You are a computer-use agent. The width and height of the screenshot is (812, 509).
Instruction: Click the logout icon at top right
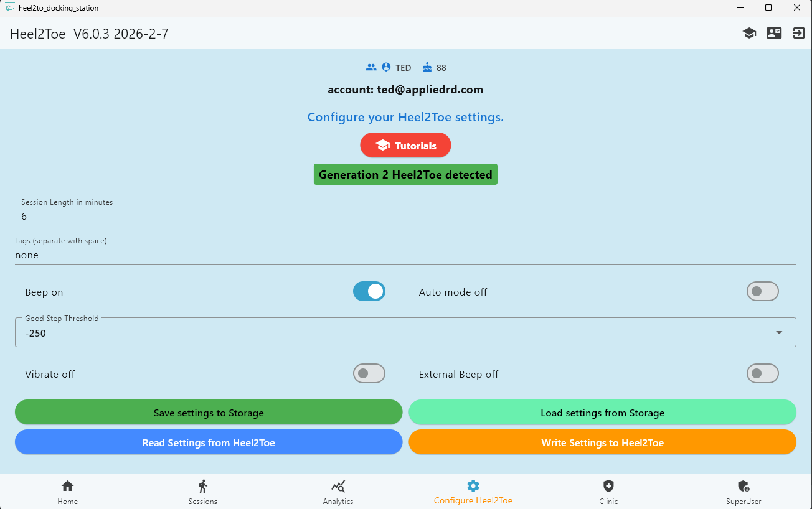pos(799,33)
